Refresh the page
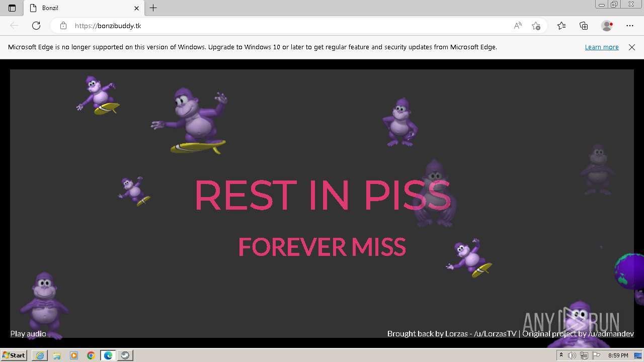Screen dimensions: 644x362 coord(36,26)
